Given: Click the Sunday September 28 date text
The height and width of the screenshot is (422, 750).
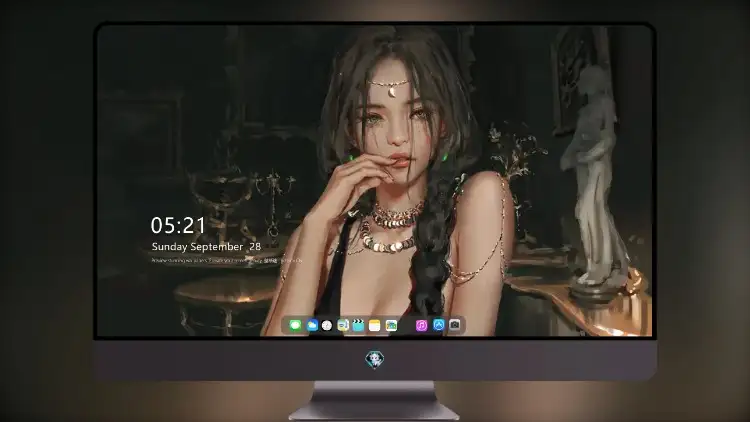Looking at the screenshot, I should 206,246.
